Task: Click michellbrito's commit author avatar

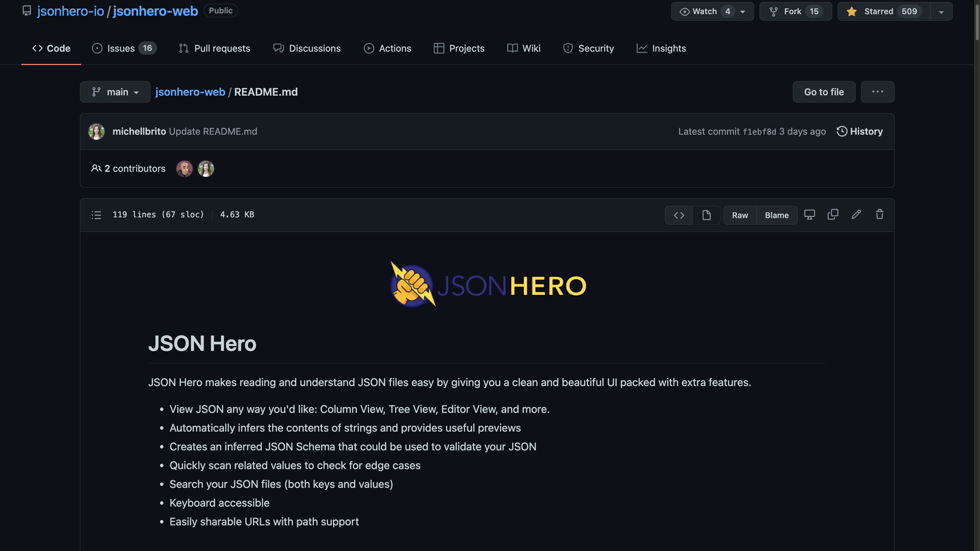Action: 96,132
